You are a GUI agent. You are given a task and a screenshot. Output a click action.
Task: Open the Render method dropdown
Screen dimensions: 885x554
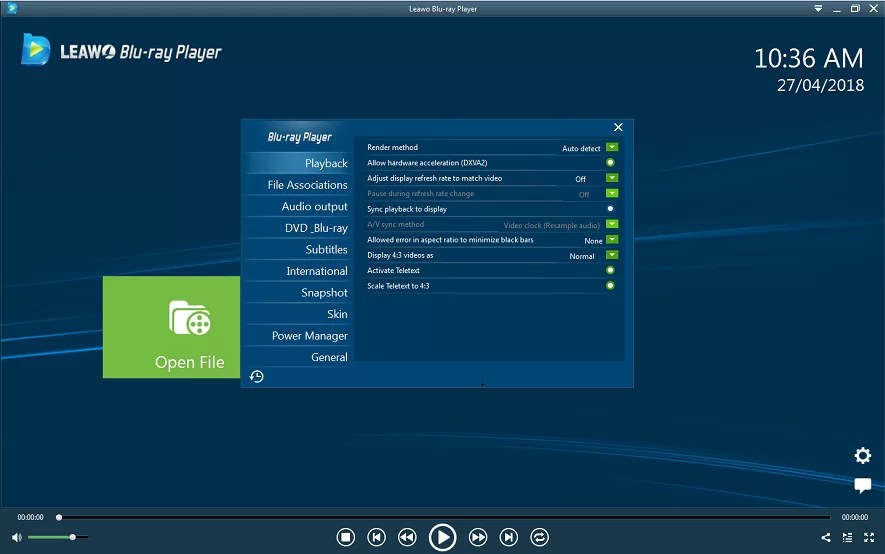coord(612,147)
